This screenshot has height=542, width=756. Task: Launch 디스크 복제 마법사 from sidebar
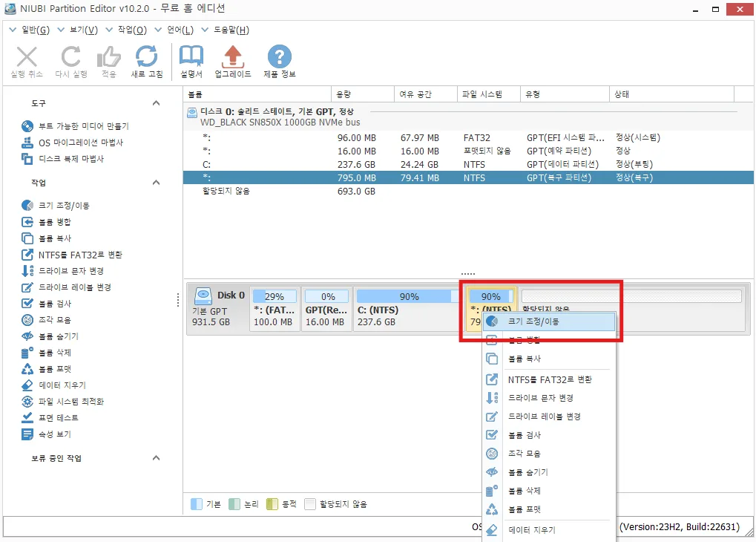click(62, 159)
